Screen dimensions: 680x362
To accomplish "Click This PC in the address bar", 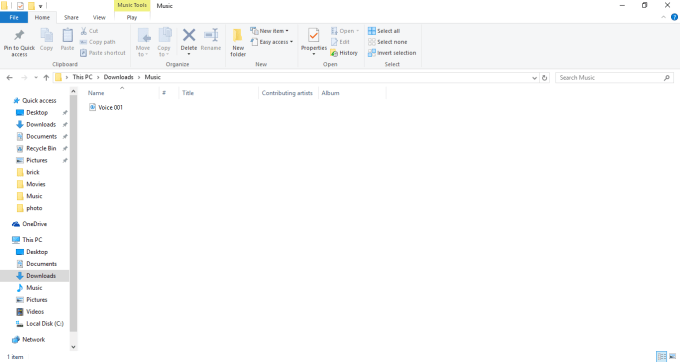I will coord(82,77).
